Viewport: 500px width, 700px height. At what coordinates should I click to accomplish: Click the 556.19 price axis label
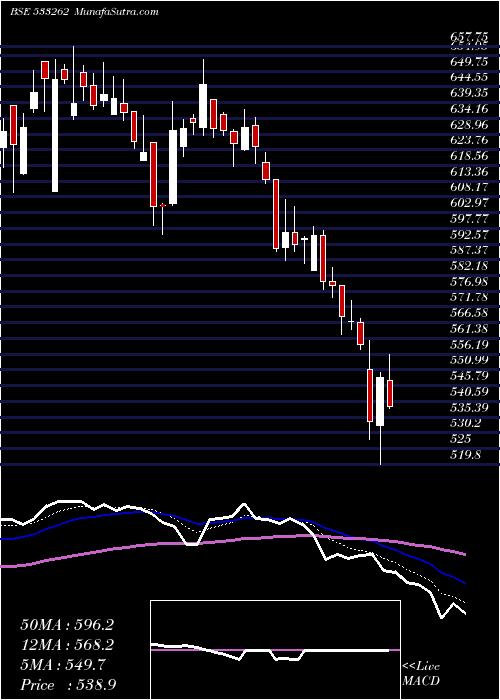pos(469,345)
